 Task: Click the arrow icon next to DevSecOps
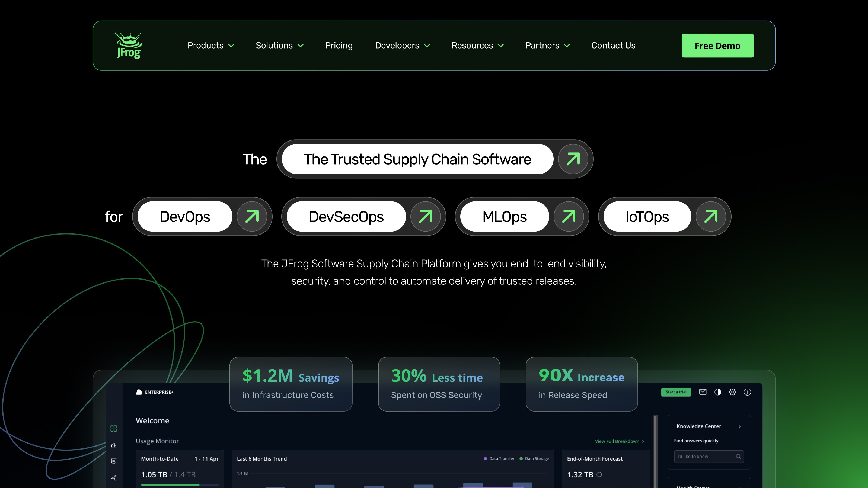point(425,217)
